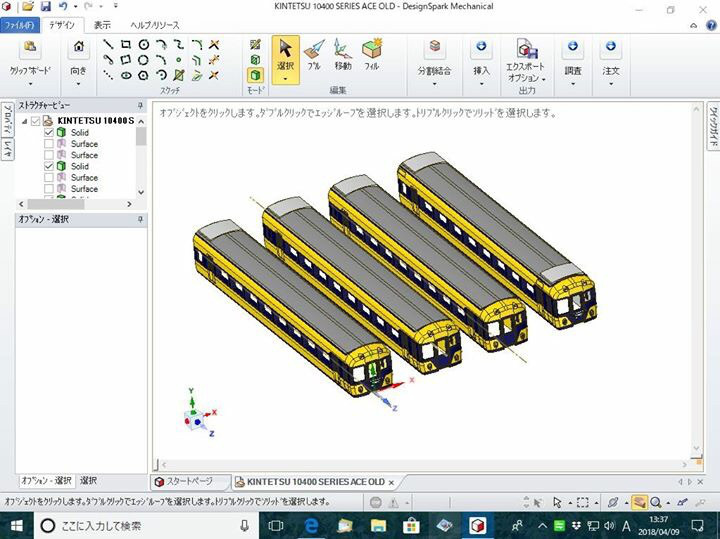Switch to the スタートページ document tab
The width and height of the screenshot is (720, 539).
click(190, 482)
